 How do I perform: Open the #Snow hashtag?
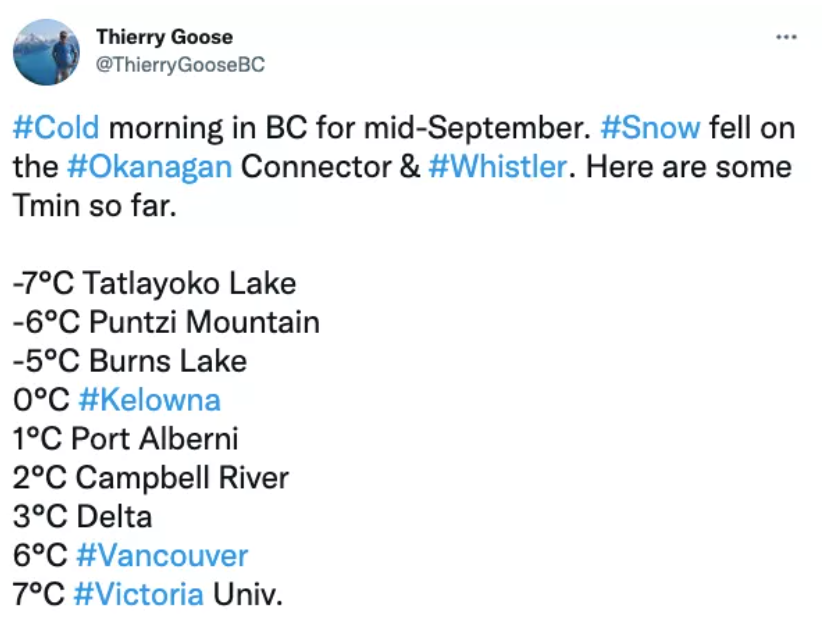(650, 128)
